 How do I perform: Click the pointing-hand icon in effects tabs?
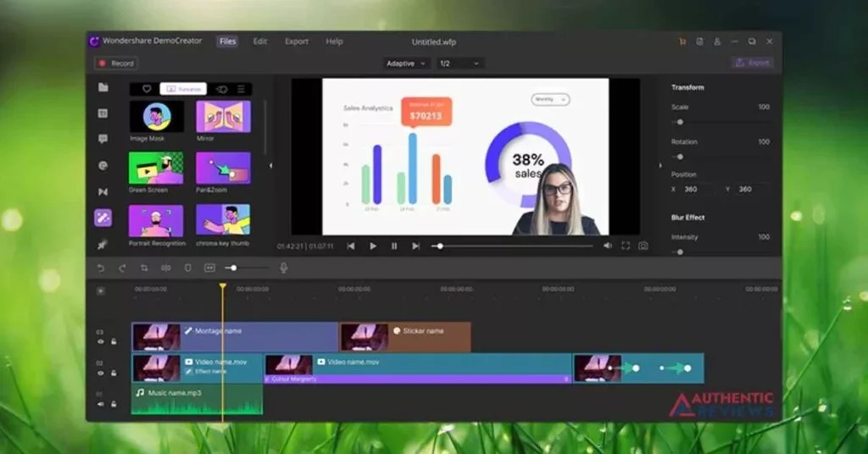221,89
